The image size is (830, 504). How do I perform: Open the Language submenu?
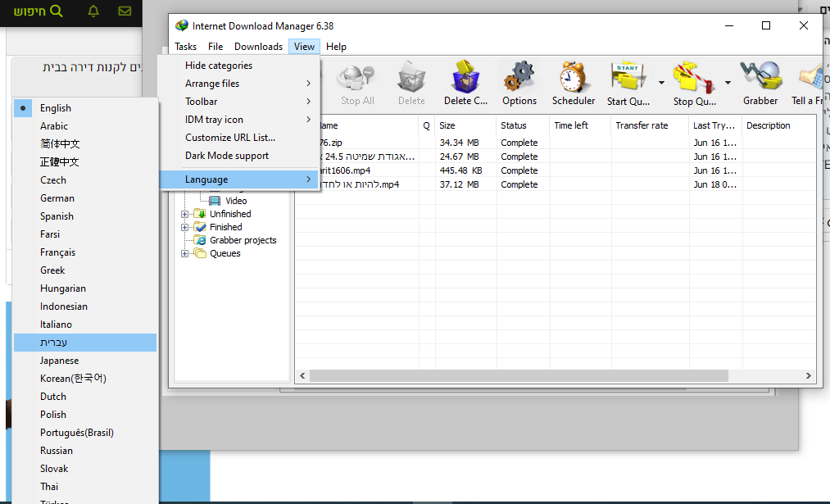(x=239, y=179)
